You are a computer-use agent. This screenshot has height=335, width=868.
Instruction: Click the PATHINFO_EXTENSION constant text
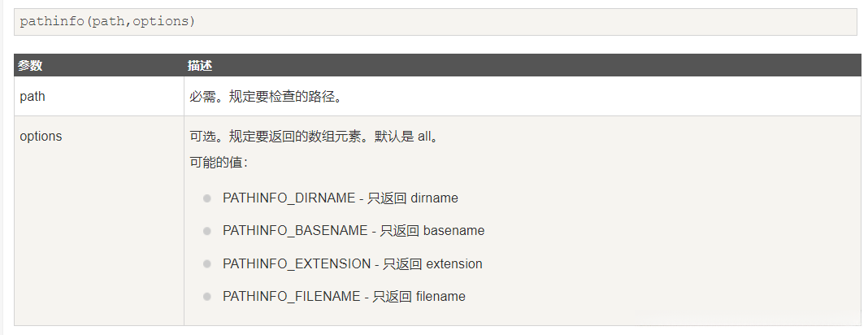coord(297,263)
